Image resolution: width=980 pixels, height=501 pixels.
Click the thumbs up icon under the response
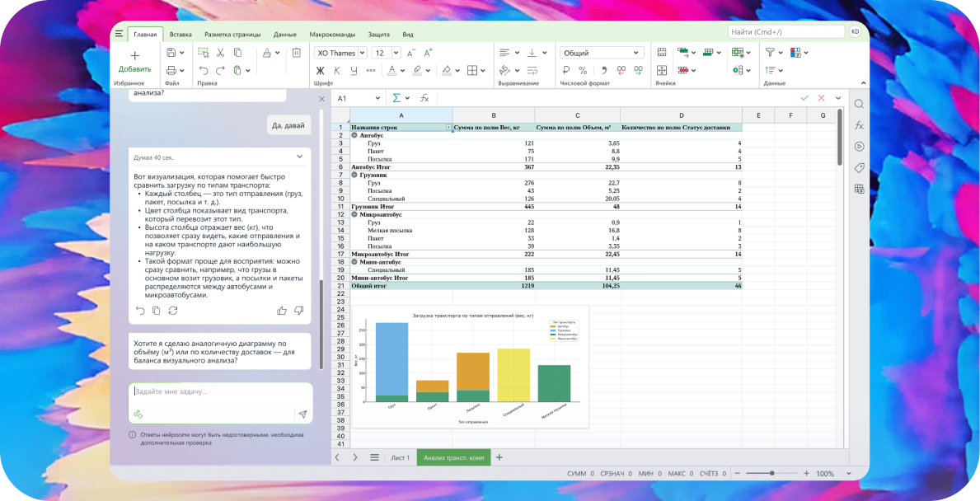click(282, 311)
